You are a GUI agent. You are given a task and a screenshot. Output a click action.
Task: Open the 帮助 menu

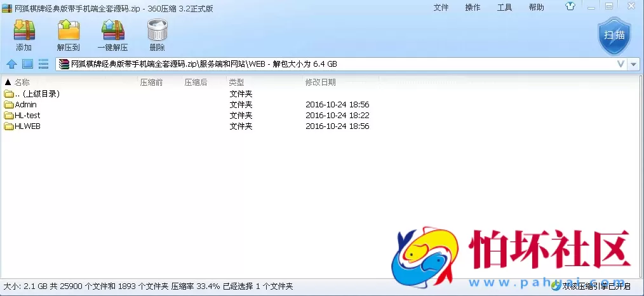tap(537, 8)
